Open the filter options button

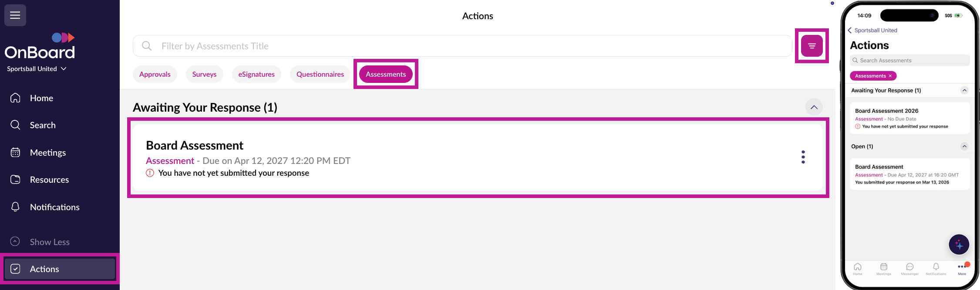(x=812, y=46)
